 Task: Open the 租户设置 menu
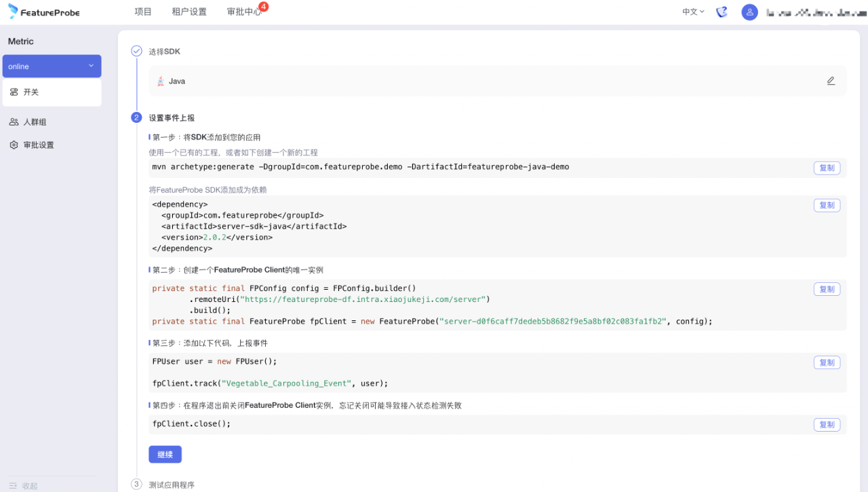(189, 12)
